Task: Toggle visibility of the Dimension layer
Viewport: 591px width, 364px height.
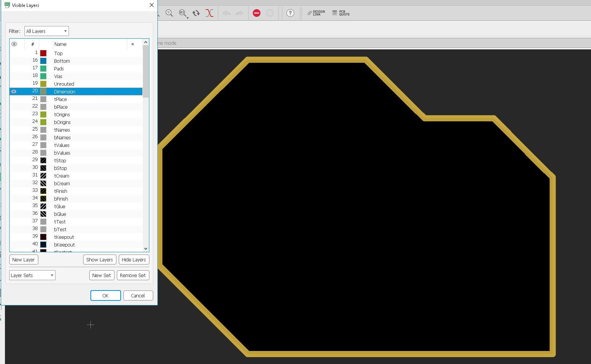Action: tap(14, 91)
